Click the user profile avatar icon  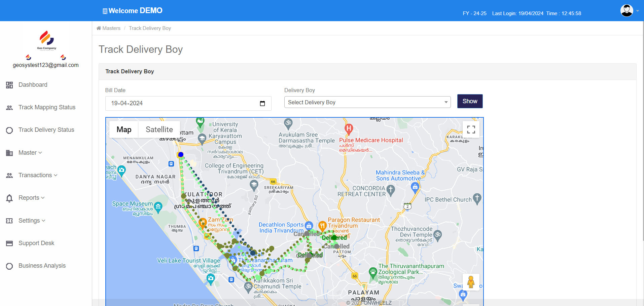point(627,11)
